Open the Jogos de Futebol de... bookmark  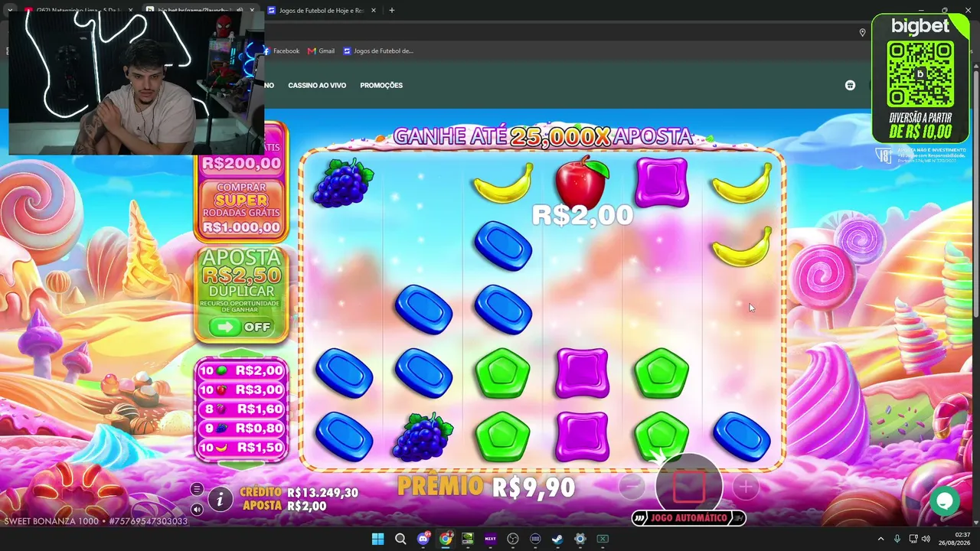click(378, 51)
